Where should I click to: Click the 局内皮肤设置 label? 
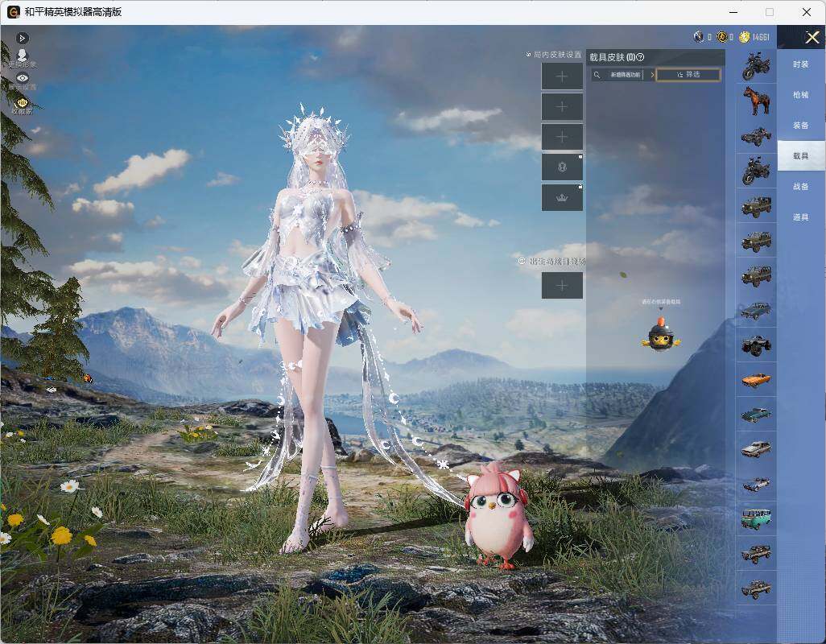557,55
